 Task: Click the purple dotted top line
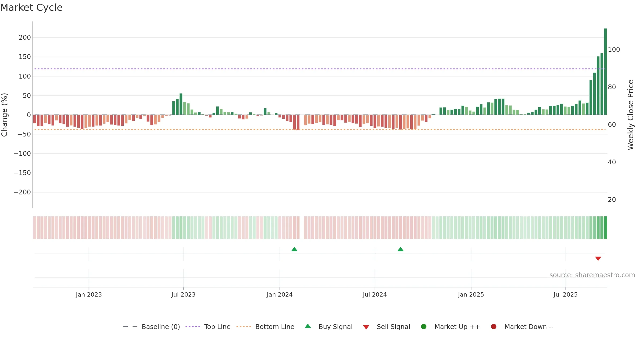coord(320,69)
